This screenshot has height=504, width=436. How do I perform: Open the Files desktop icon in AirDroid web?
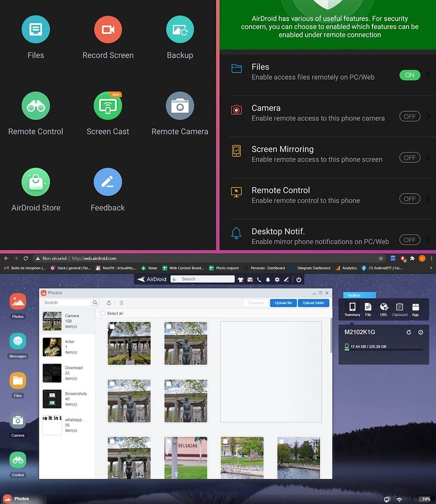[18, 381]
